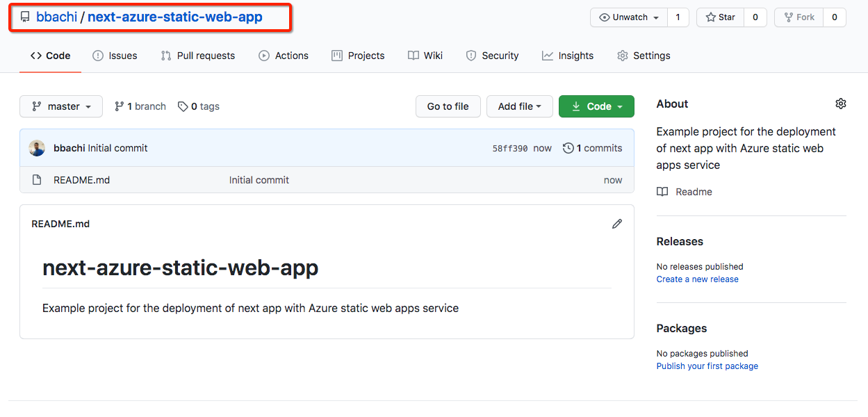Edit README with the pencil icon

click(616, 224)
